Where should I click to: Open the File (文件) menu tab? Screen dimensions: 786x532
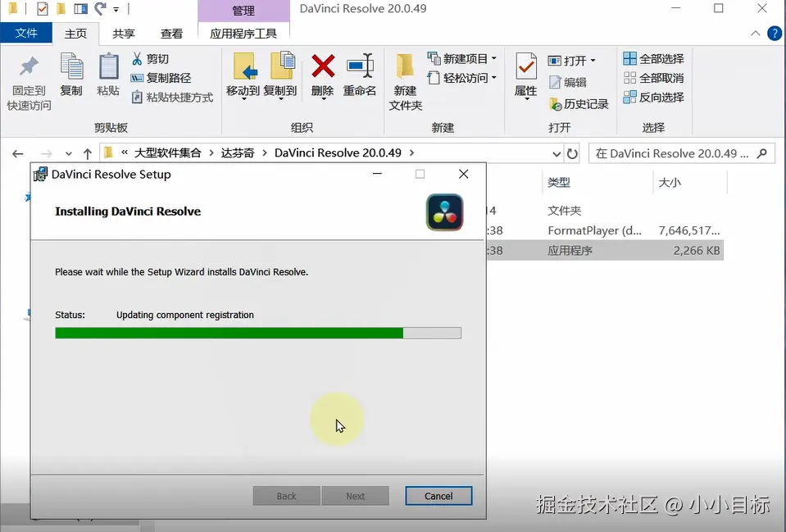tap(26, 33)
